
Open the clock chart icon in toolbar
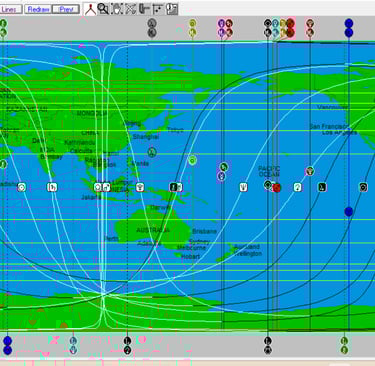pyautogui.click(x=172, y=9)
